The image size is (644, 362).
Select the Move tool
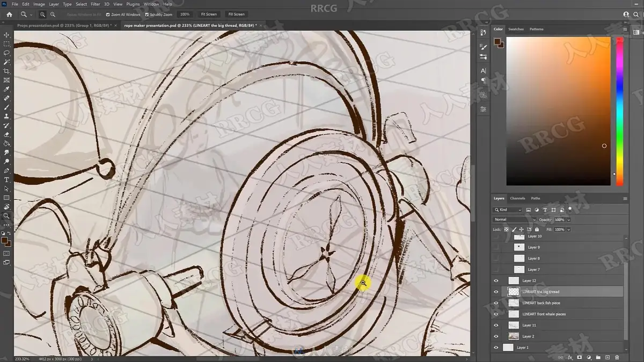coord(6,35)
